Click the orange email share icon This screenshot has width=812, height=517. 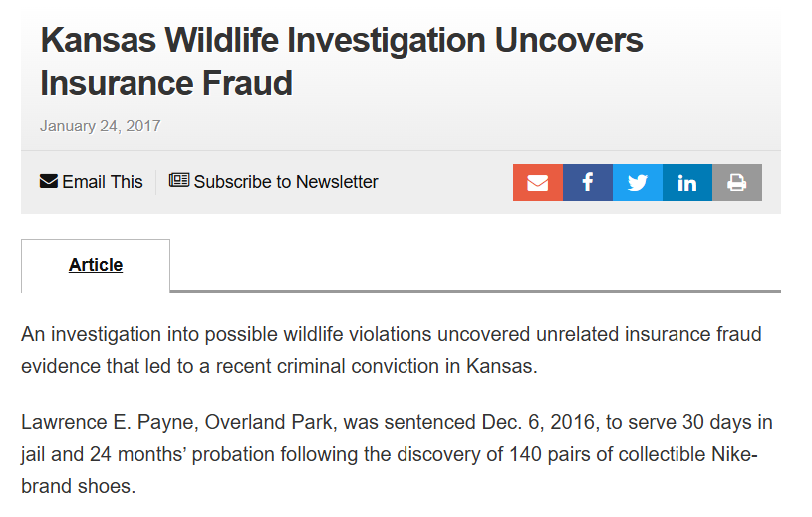pos(538,182)
